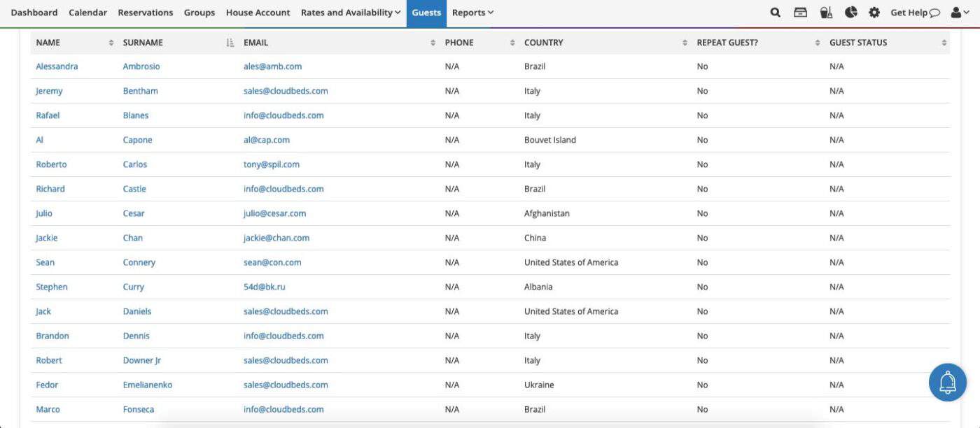The height and width of the screenshot is (428, 980).
Task: Open the cash drawer icon
Action: (x=799, y=12)
